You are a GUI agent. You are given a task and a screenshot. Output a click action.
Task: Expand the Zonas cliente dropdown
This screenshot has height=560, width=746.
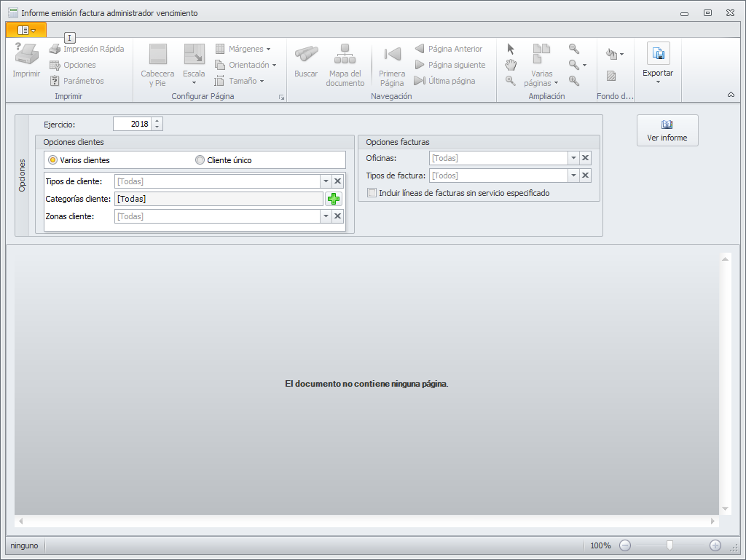(x=326, y=216)
